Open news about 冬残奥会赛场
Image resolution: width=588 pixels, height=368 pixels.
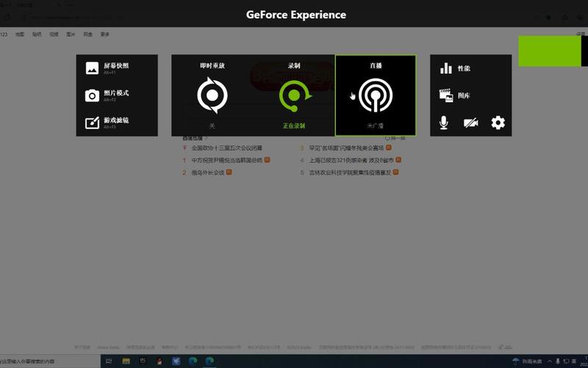(x=346, y=148)
